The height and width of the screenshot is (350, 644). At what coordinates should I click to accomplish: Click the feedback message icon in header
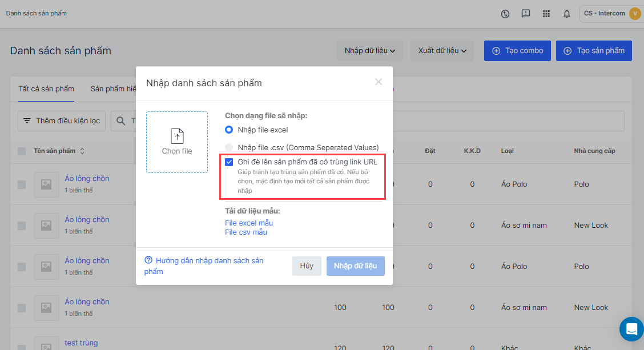click(x=526, y=14)
